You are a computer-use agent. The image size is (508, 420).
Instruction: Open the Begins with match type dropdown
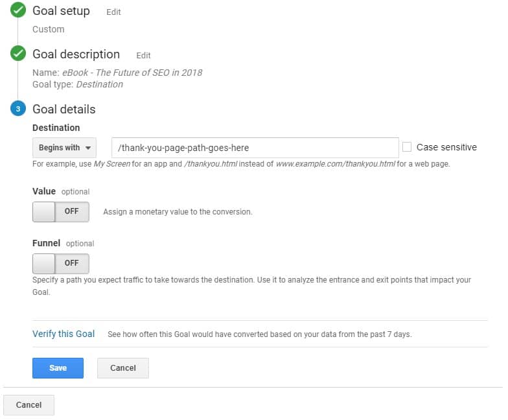coord(64,148)
